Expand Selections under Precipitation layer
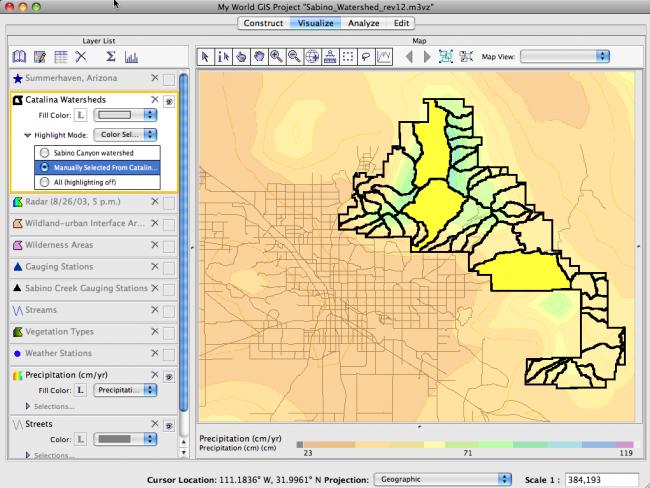Viewport: 650px width, 488px height. point(28,406)
